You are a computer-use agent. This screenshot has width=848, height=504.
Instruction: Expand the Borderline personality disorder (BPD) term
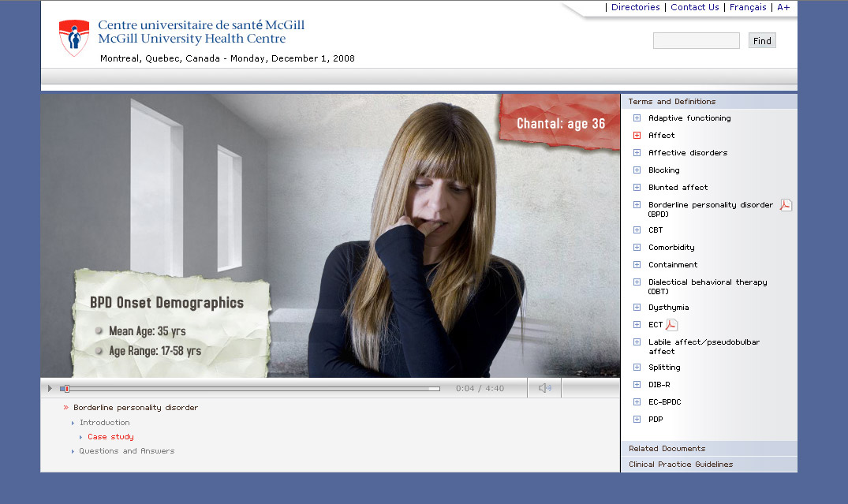click(x=637, y=204)
